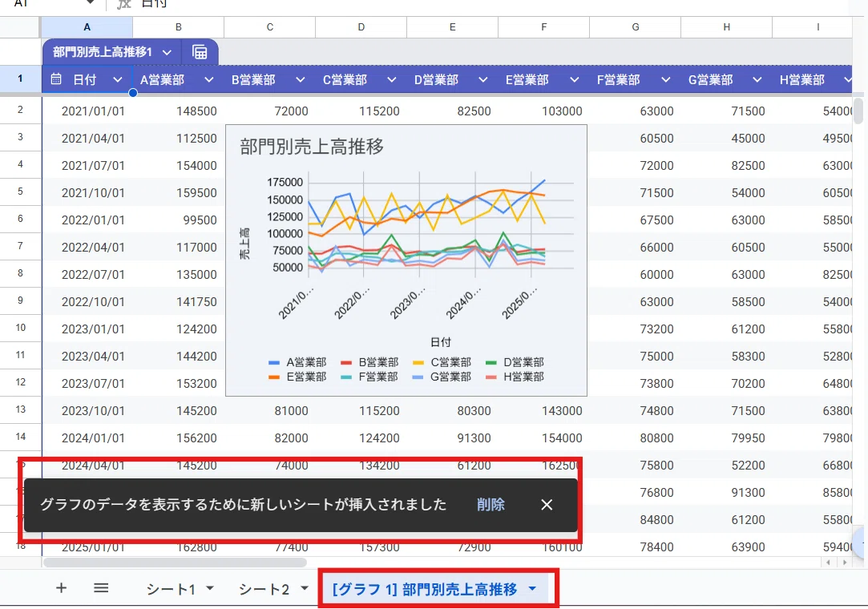868x609 pixels.
Task: Dismiss the notification with X icon
Action: pos(547,504)
